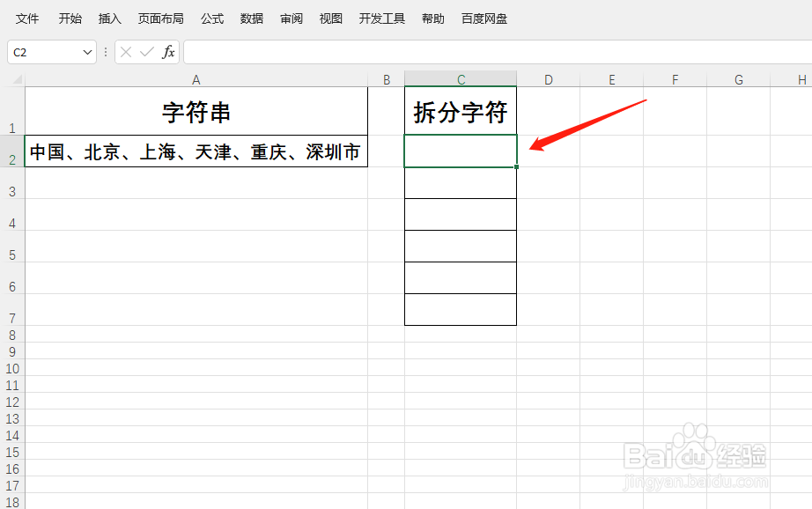Click cell A1 containing 字符串
This screenshot has width=812, height=509.
[196, 111]
